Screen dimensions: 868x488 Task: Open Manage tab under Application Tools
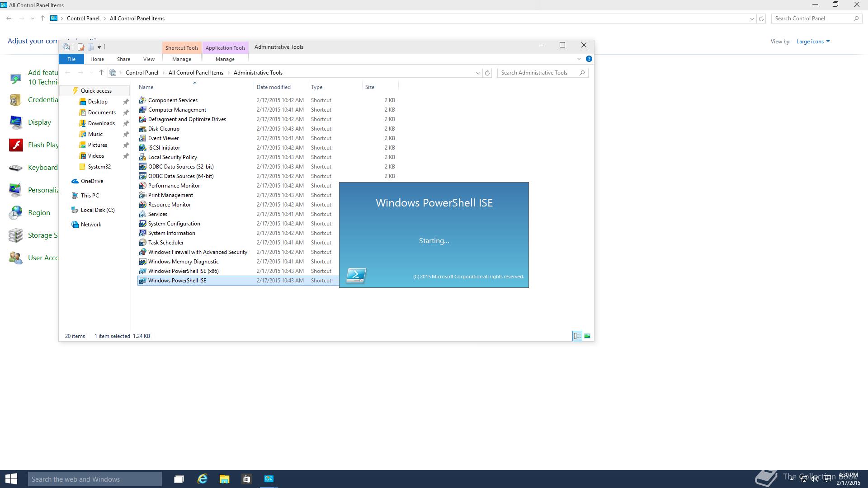tap(225, 59)
